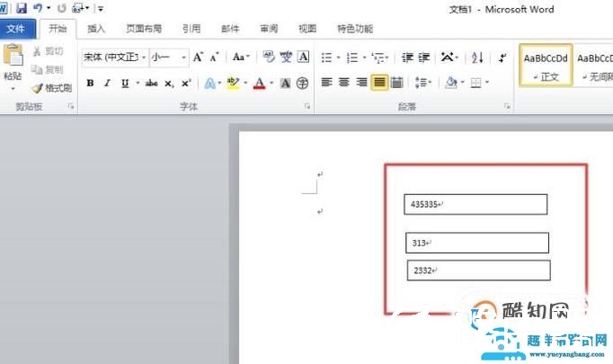Screen dimensions: 613x364
Task: Click the Character Shading A icon
Action: point(286,83)
